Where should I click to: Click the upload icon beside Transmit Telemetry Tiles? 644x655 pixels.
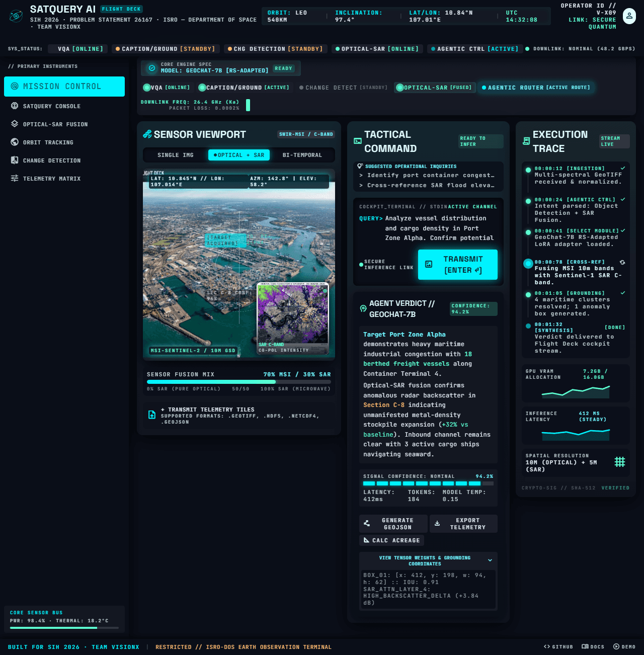pos(152,415)
